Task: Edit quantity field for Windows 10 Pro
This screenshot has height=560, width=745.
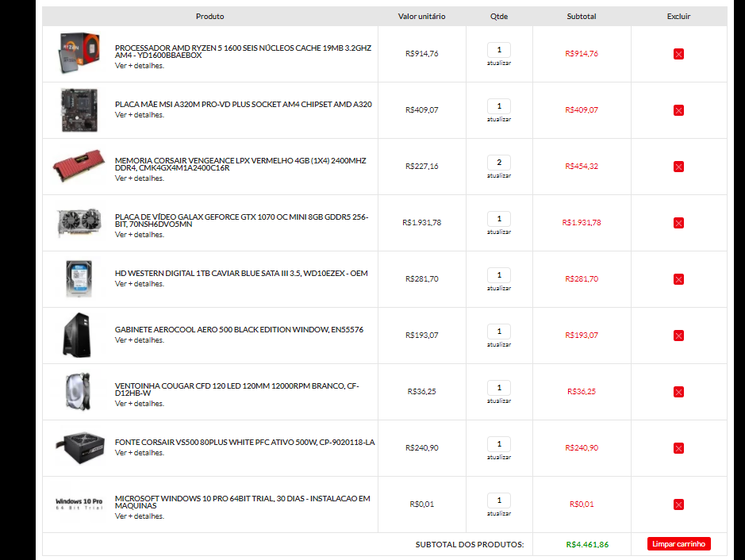Action: pos(499,501)
